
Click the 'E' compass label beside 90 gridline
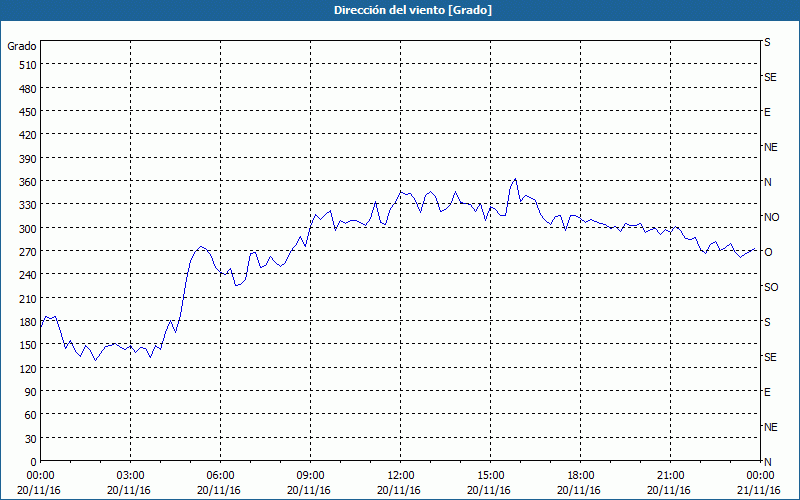tap(767, 392)
